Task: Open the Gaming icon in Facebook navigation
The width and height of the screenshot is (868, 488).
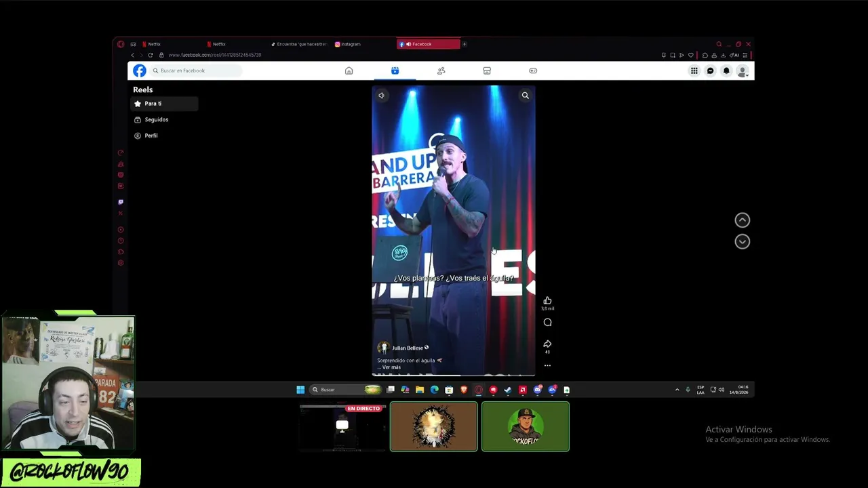Action: point(533,70)
